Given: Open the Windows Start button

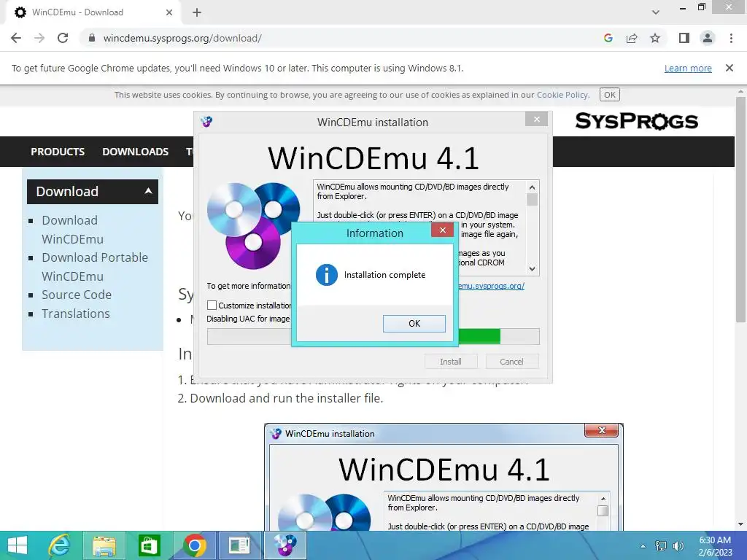Looking at the screenshot, I should (18, 545).
